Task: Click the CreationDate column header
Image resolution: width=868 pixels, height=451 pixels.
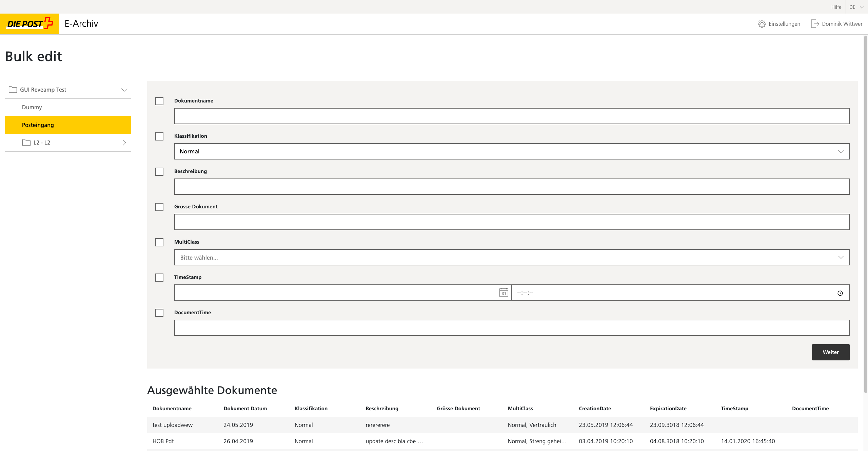Action: (x=595, y=409)
